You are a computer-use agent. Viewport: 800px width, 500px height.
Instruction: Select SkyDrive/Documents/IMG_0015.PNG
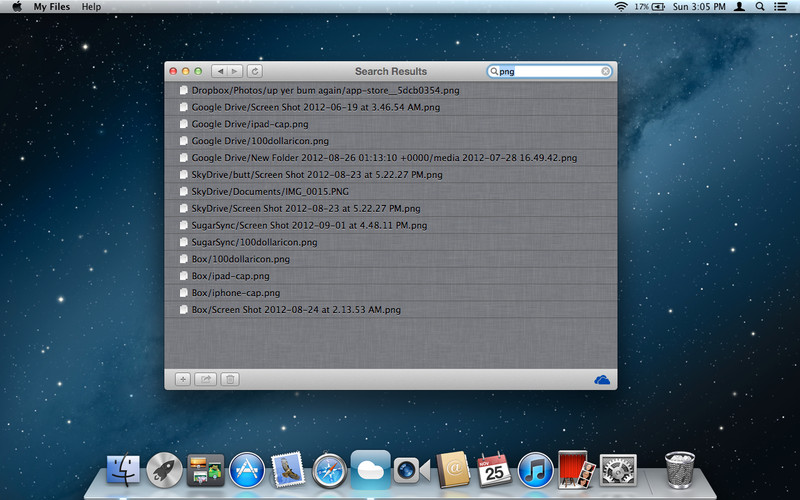point(391,191)
